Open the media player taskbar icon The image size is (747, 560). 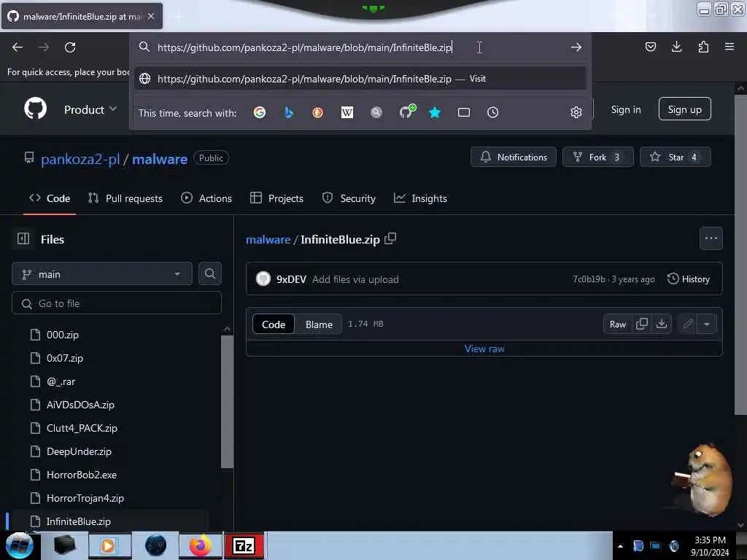(109, 545)
